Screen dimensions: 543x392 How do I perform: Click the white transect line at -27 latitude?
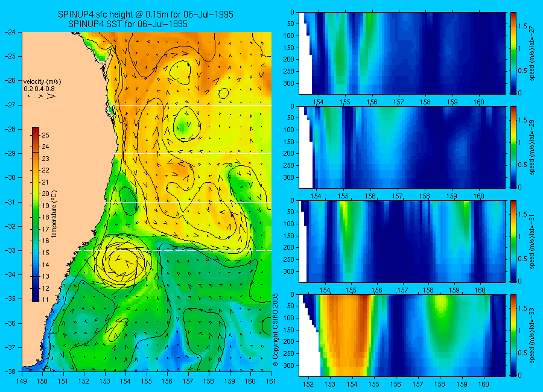[x=192, y=106]
